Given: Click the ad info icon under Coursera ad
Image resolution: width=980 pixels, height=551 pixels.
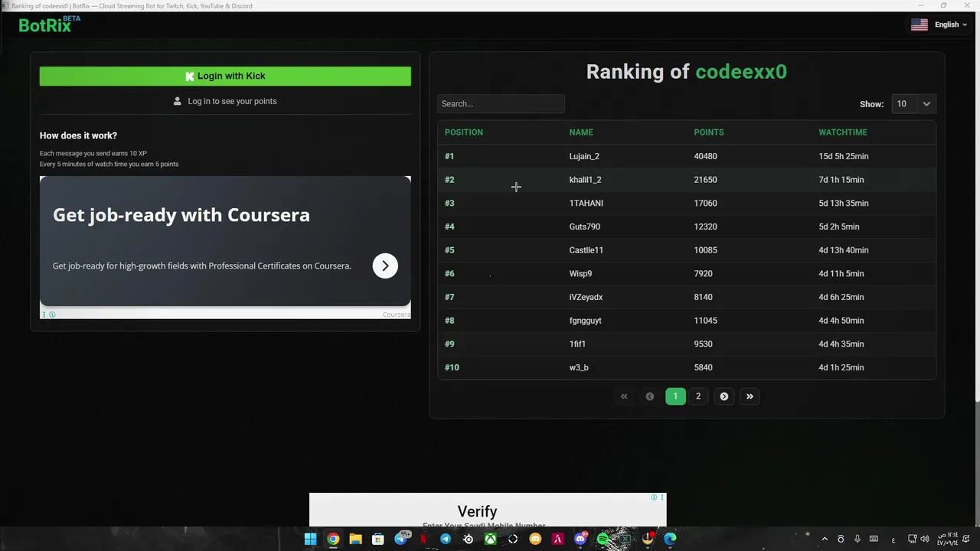Looking at the screenshot, I should click(52, 315).
